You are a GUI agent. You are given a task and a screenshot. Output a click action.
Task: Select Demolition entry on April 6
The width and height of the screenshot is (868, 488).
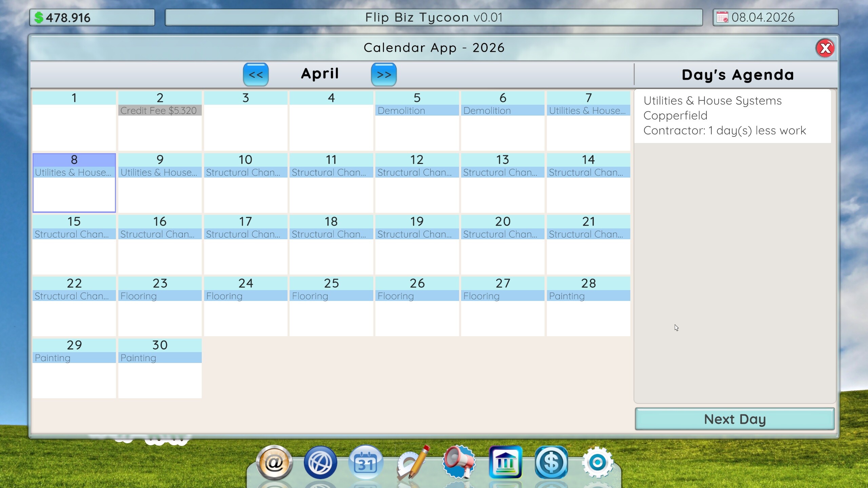[502, 110]
